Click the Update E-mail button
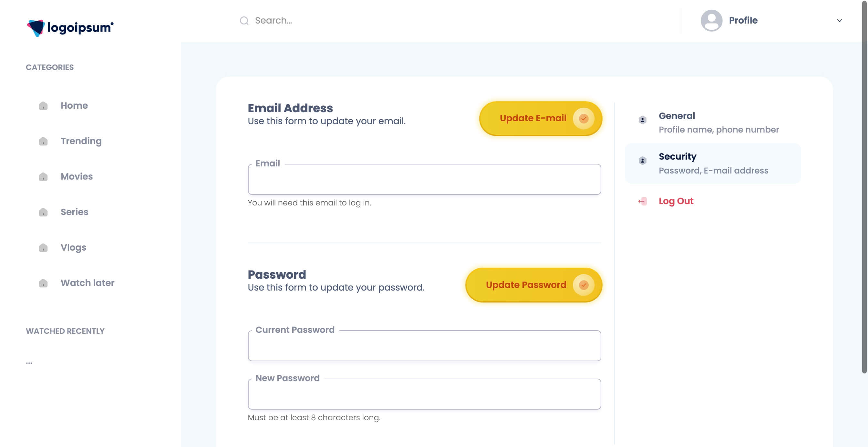The image size is (868, 447). pos(541,118)
